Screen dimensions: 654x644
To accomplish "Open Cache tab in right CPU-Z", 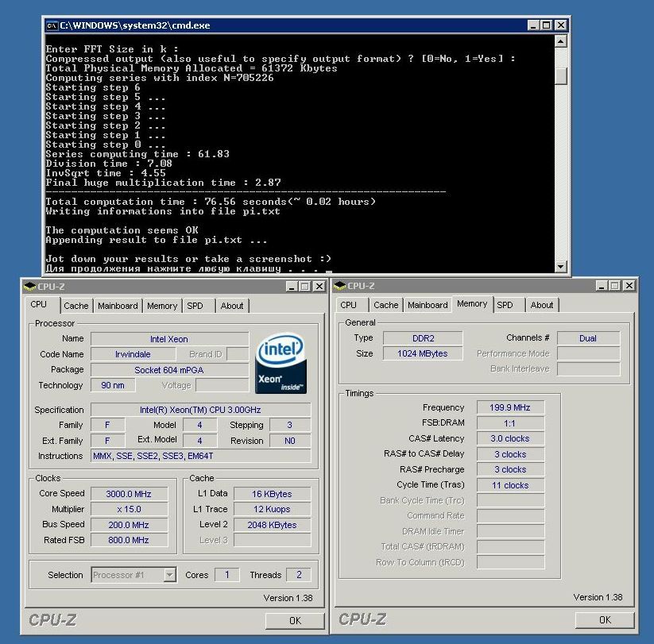I will tap(386, 305).
